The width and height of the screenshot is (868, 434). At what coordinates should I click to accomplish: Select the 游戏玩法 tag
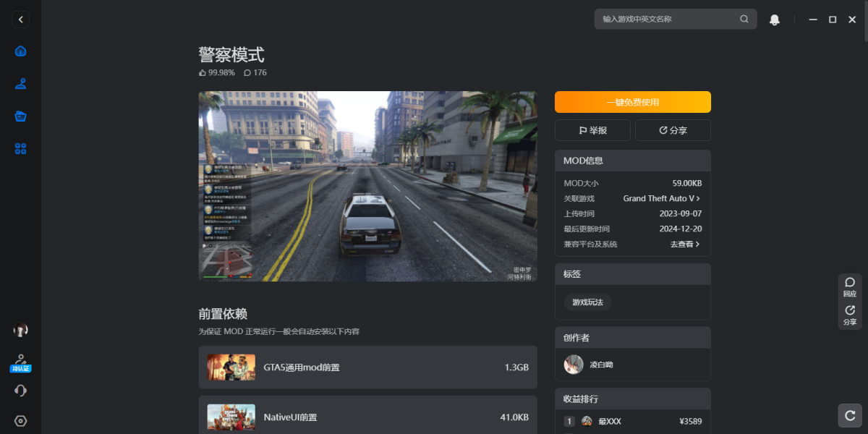tap(587, 302)
